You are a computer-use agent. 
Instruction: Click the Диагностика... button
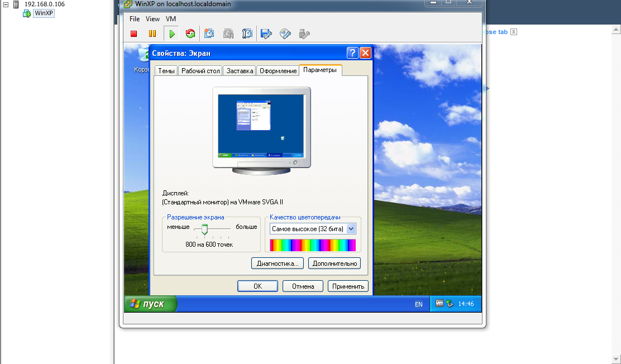pos(278,264)
